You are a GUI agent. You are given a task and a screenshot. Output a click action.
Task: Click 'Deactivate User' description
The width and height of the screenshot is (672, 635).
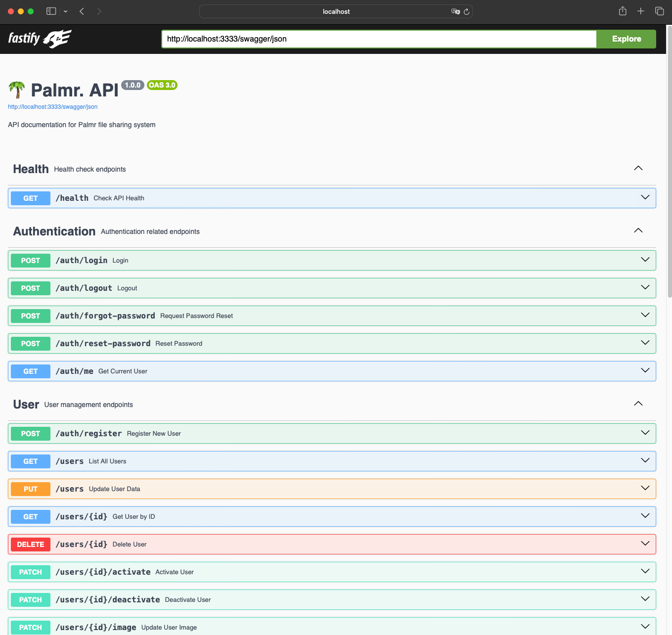click(188, 600)
